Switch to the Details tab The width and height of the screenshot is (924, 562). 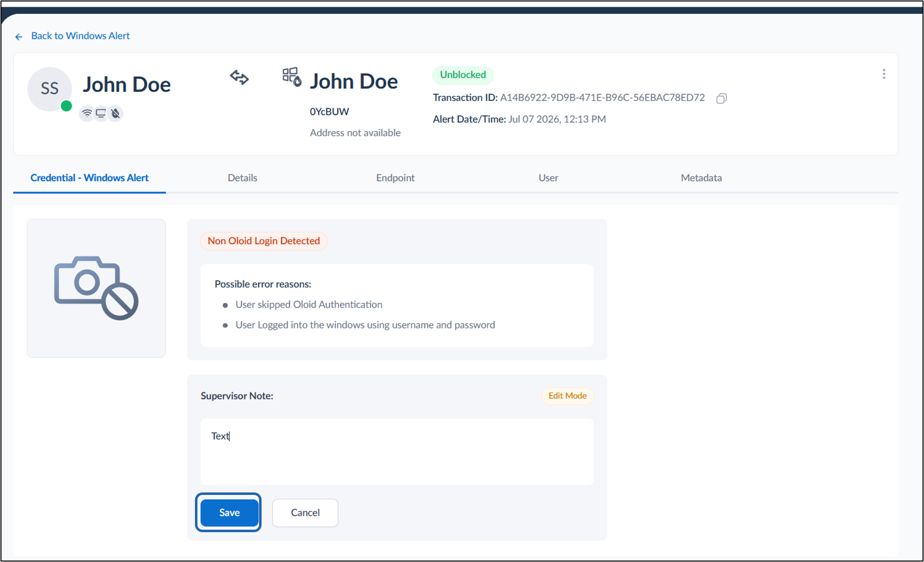(242, 178)
